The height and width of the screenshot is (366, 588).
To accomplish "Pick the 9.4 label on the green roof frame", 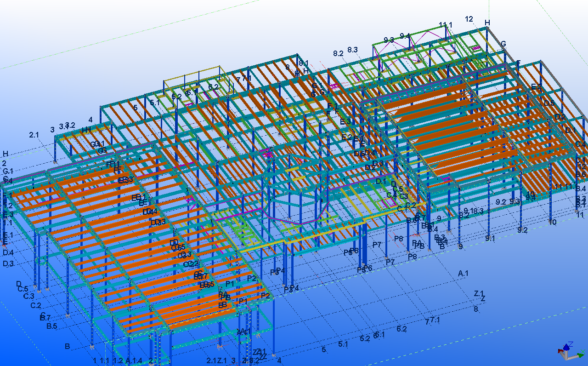I will (405, 36).
